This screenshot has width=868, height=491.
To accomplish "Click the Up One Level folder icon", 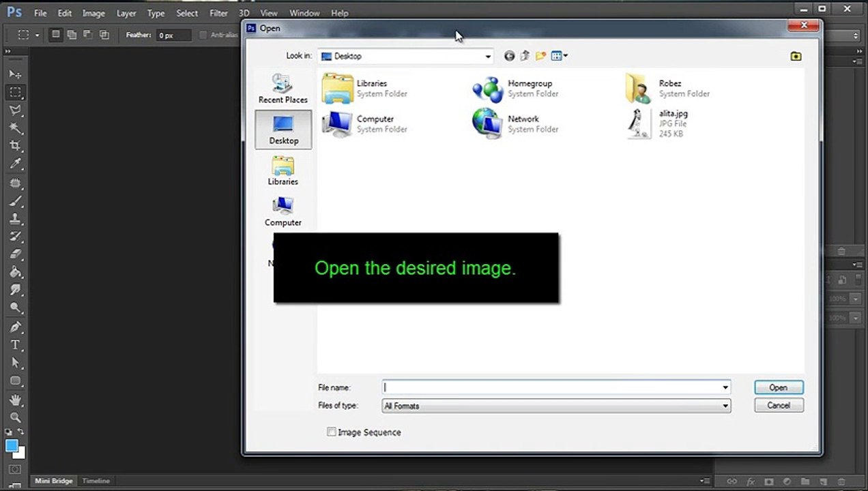I will click(x=525, y=56).
